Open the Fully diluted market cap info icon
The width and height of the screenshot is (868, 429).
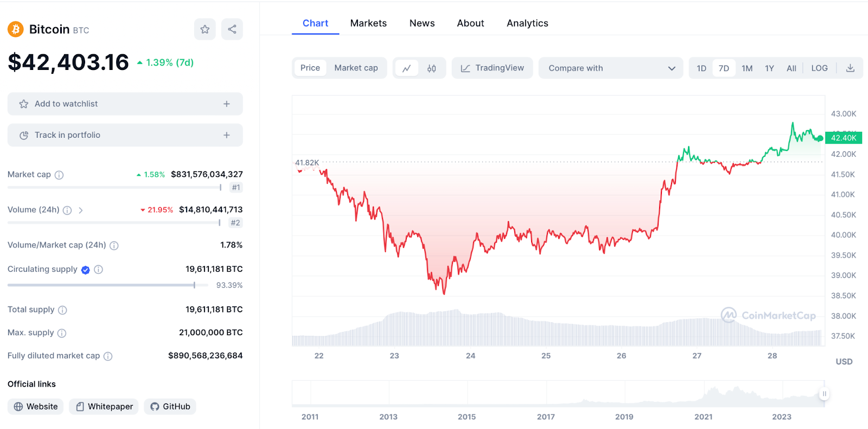pyautogui.click(x=108, y=356)
